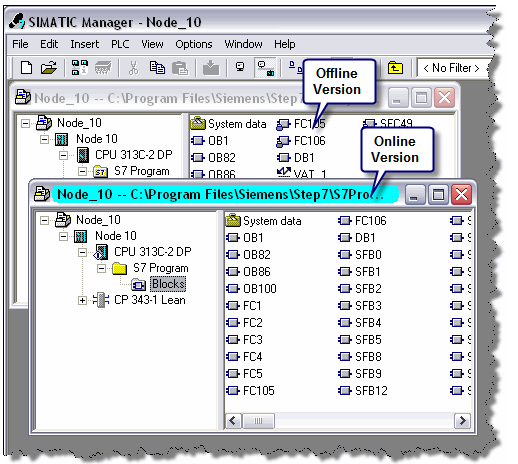
Task: Select DB1 in the offline window
Action: click(296, 157)
